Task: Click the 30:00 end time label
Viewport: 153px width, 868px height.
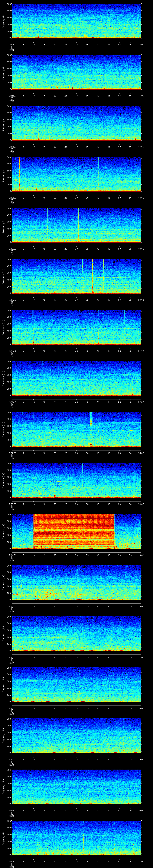Action: pos(141,810)
